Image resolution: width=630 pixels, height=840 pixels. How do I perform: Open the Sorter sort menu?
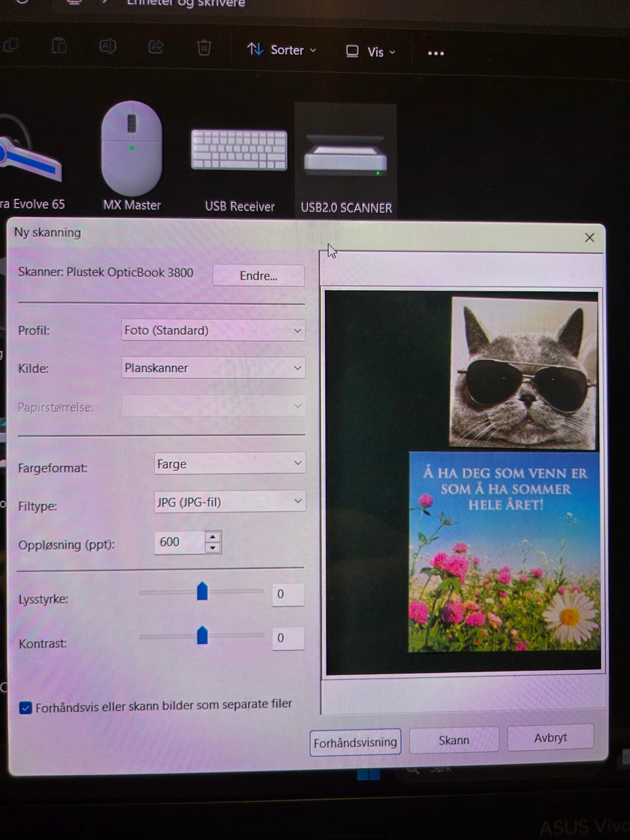click(x=282, y=50)
